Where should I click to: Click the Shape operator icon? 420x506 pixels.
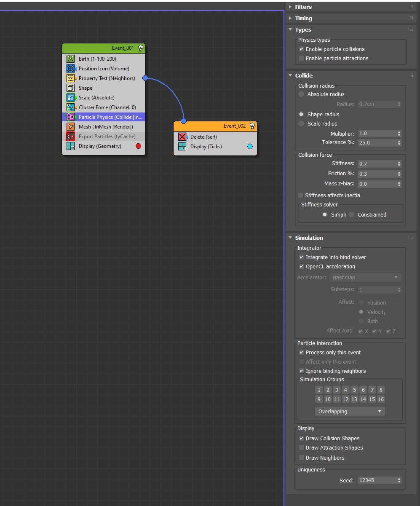click(x=71, y=88)
